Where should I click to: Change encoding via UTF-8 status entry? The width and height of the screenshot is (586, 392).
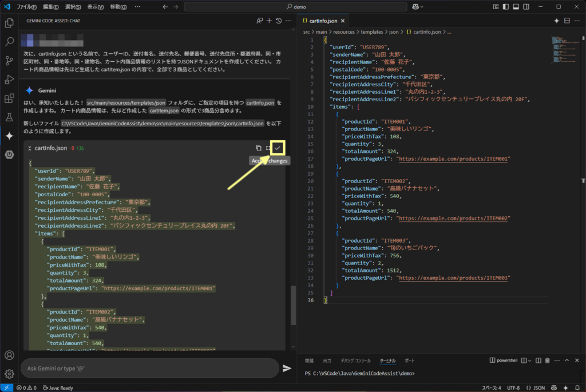pyautogui.click(x=513, y=388)
